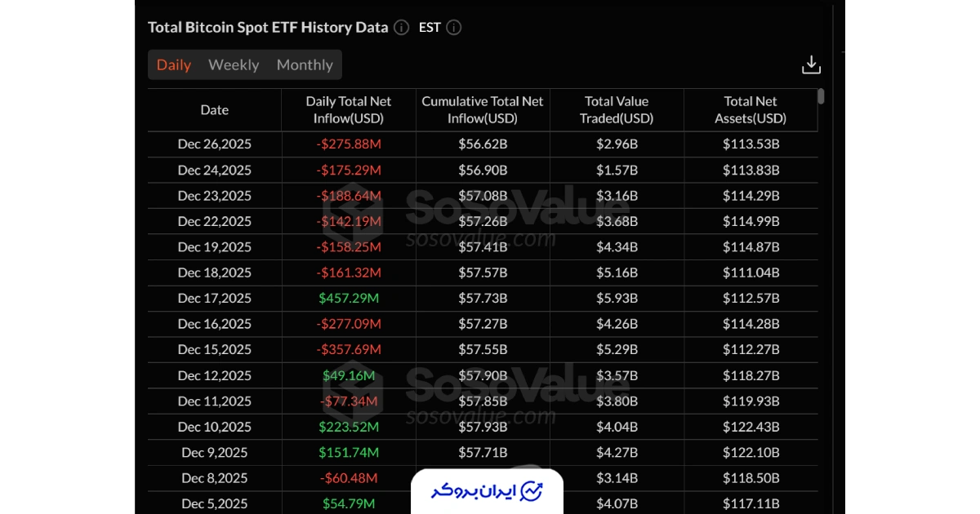The width and height of the screenshot is (980, 514).
Task: Click the Date column header
Action: [214, 109]
